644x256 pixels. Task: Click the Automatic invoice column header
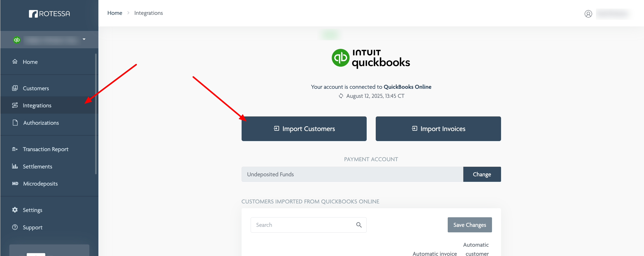click(435, 253)
